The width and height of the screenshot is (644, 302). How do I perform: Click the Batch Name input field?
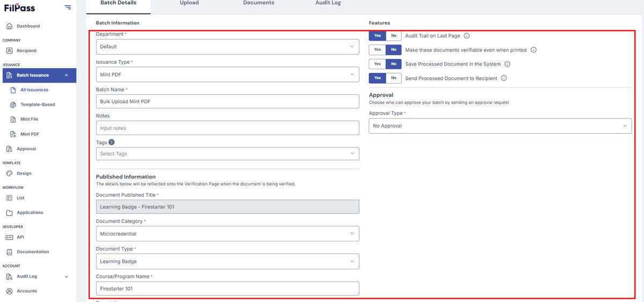click(228, 101)
